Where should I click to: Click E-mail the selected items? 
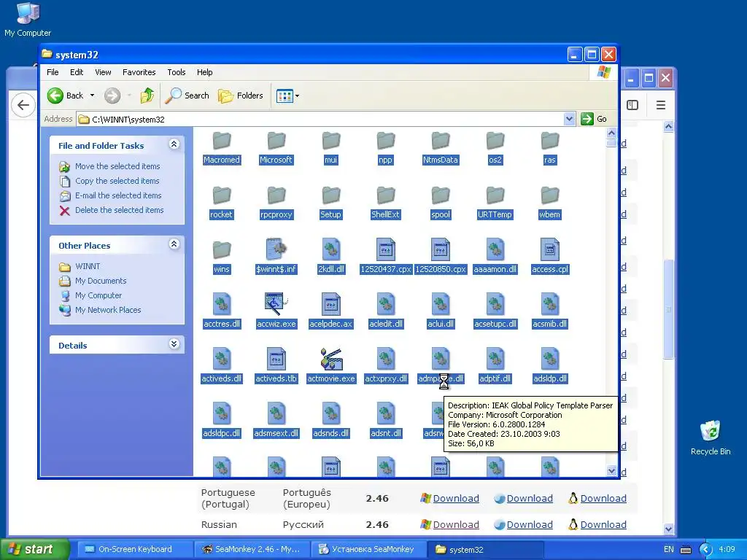point(118,195)
